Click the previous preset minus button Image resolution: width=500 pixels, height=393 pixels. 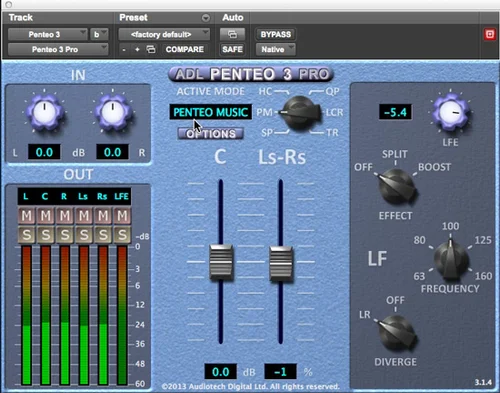[x=124, y=50]
